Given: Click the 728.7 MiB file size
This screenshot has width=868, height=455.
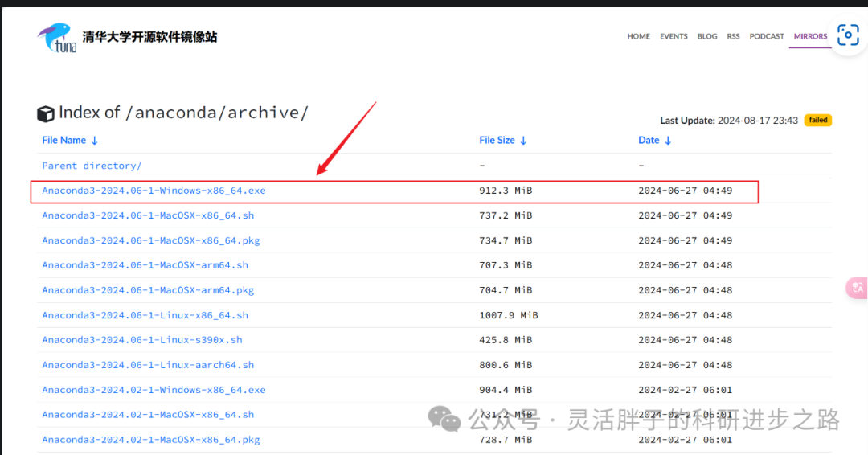Looking at the screenshot, I should point(506,440).
